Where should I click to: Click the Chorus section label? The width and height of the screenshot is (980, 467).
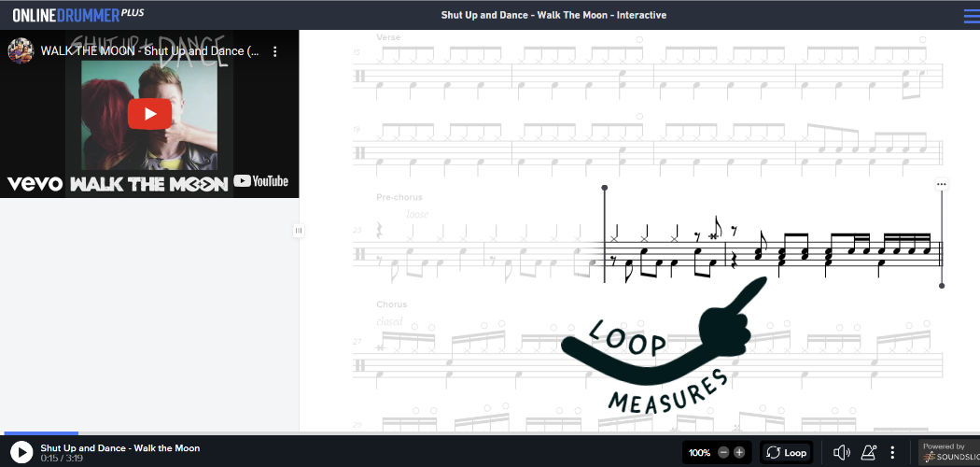pos(391,304)
